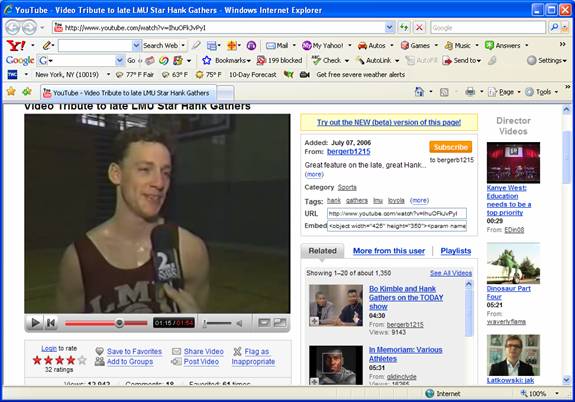
Task: Click the Google toolbar Bookmarks star
Action: point(207,60)
